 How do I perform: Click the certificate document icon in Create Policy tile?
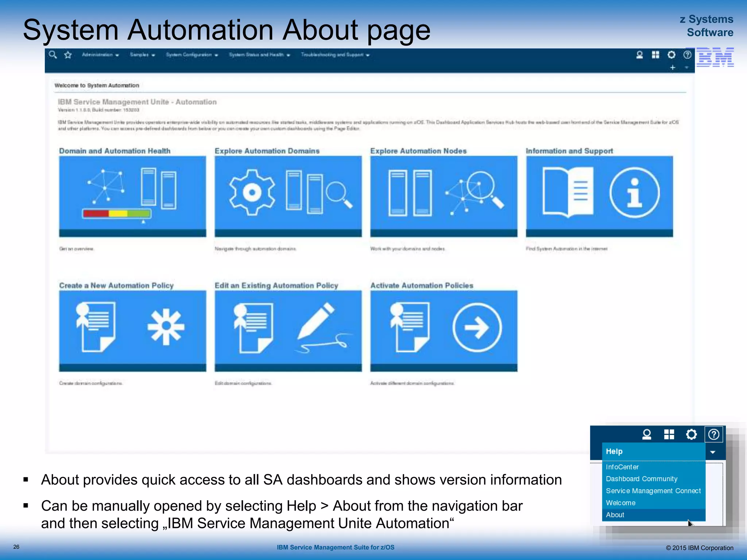[x=96, y=327]
